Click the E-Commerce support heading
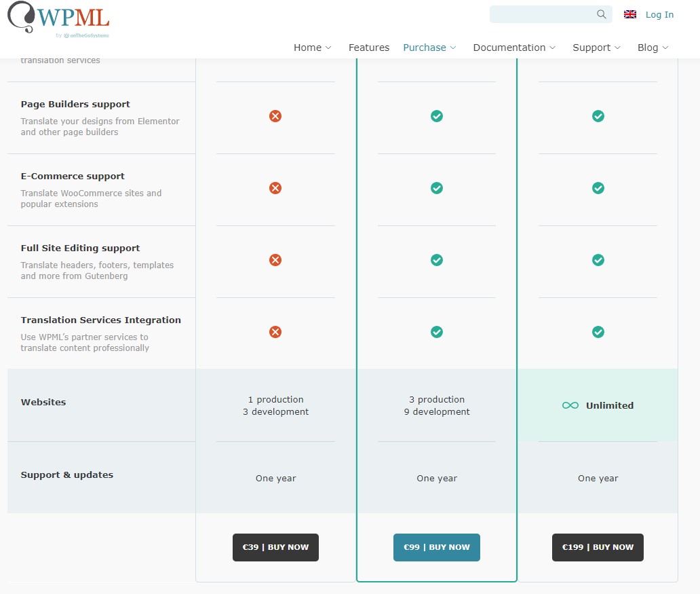 click(73, 176)
